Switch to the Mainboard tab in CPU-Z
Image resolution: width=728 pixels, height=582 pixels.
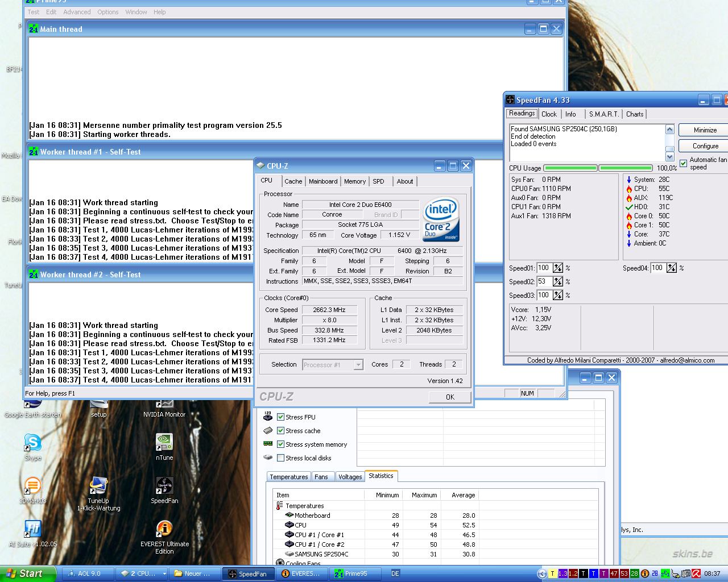coord(323,181)
